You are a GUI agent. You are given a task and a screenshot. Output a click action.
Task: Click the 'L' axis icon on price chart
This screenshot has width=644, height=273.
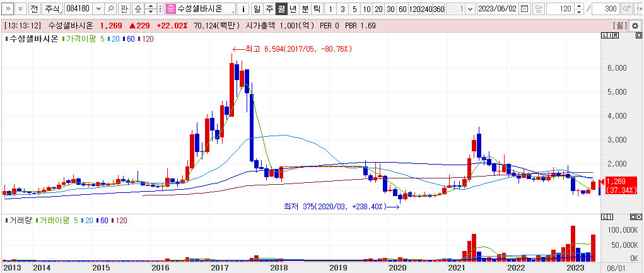(604, 36)
